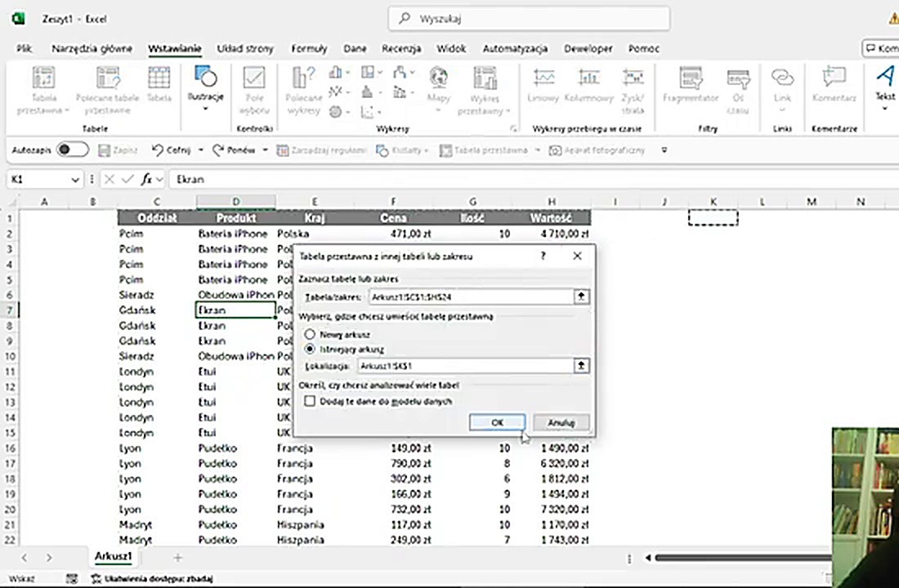Select the Nowy arkusz radio option
Image resolution: width=899 pixels, height=588 pixels.
click(310, 334)
